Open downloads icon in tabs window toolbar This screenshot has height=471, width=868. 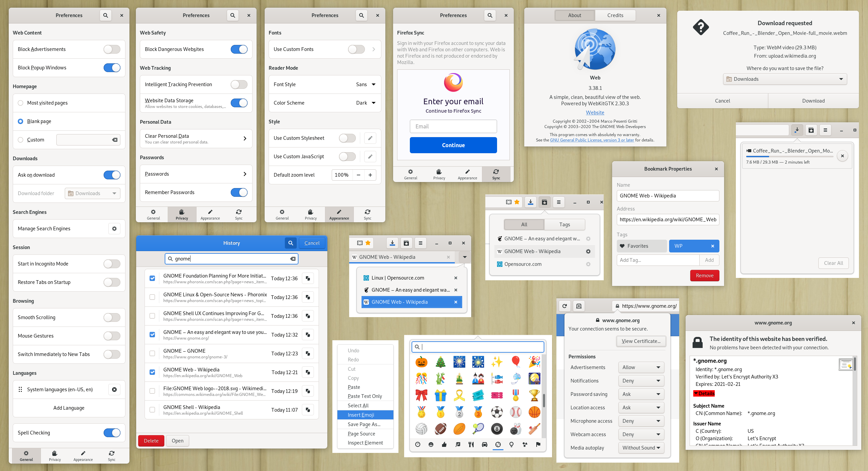point(392,243)
